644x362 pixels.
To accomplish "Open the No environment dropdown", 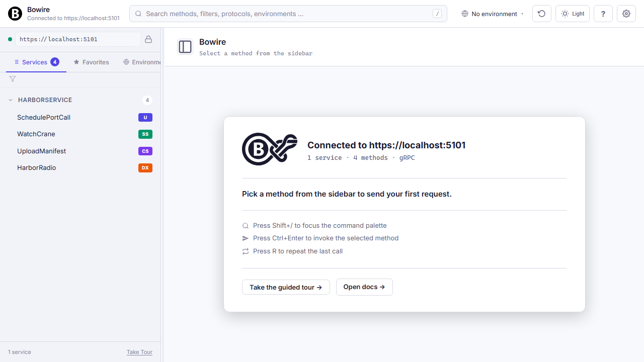I will coord(493,14).
